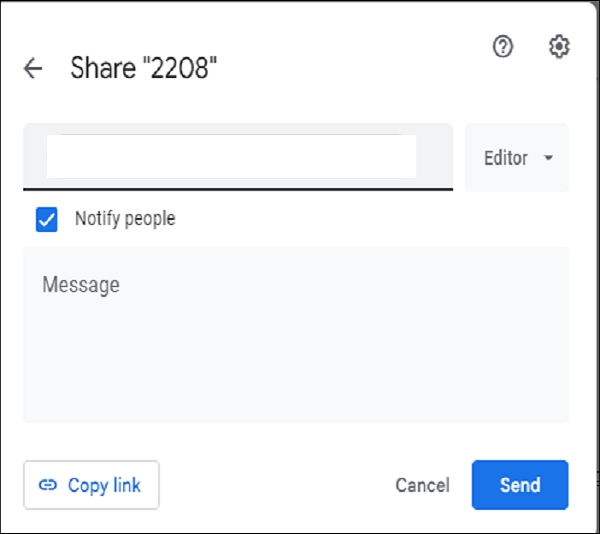600x534 pixels.
Task: Open sharing settings gear icon
Action: coord(559,46)
